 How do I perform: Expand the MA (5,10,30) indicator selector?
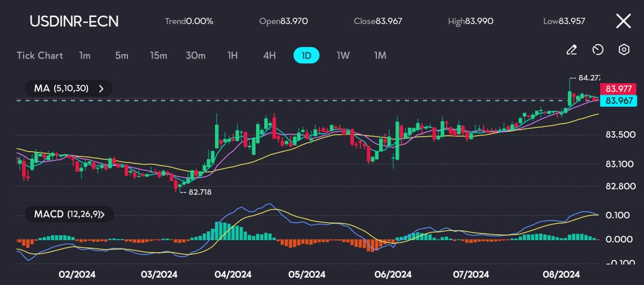tap(68, 88)
